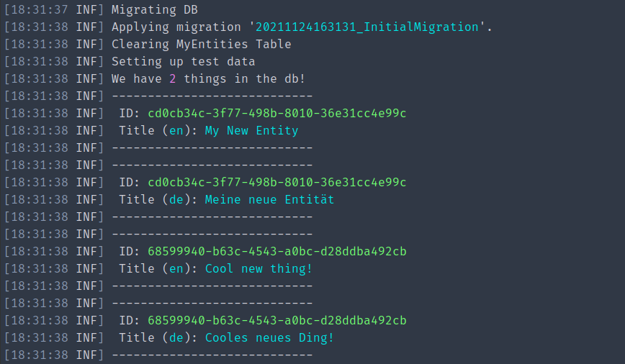Click the GUID directly above 'Cool new thing!'

point(276,251)
